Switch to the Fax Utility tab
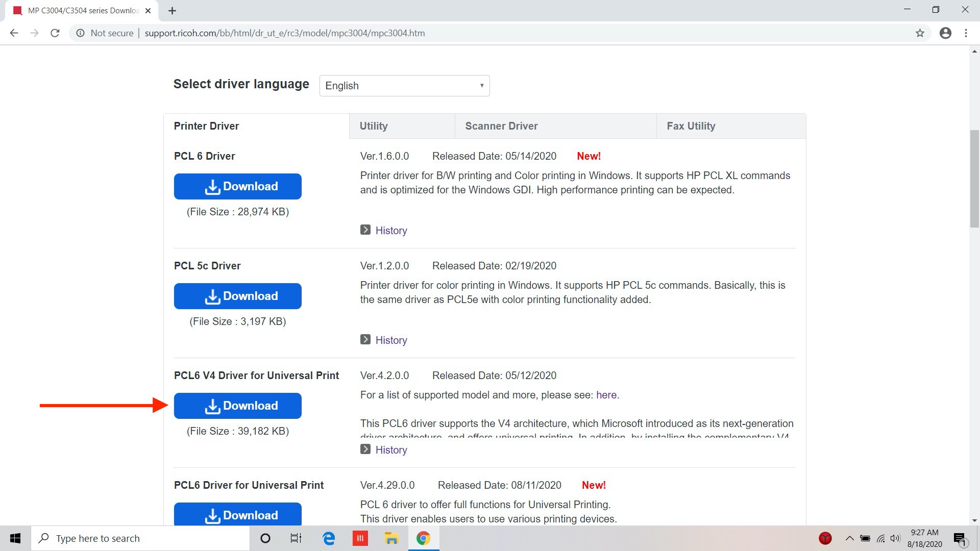The image size is (980, 551). 731,126
